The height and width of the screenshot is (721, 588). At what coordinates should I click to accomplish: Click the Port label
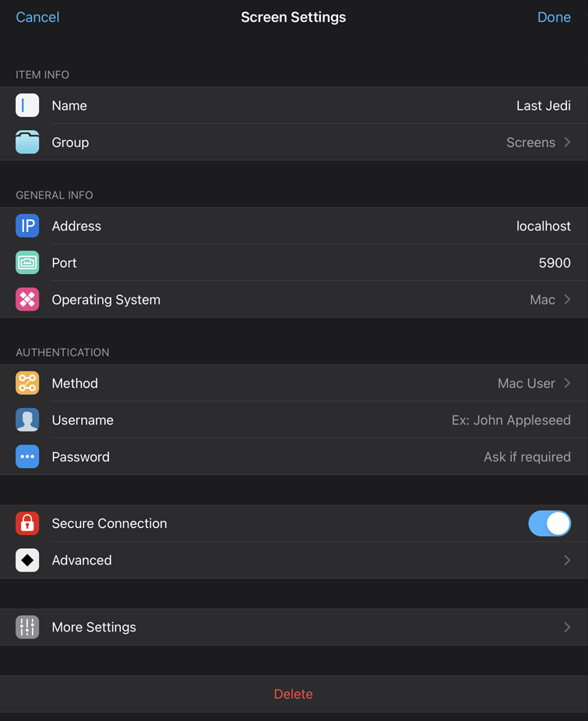click(64, 262)
